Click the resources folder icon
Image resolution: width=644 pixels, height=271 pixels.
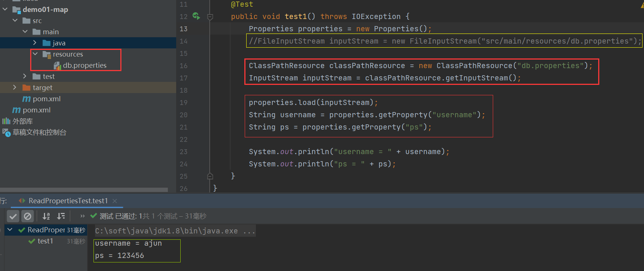point(47,54)
